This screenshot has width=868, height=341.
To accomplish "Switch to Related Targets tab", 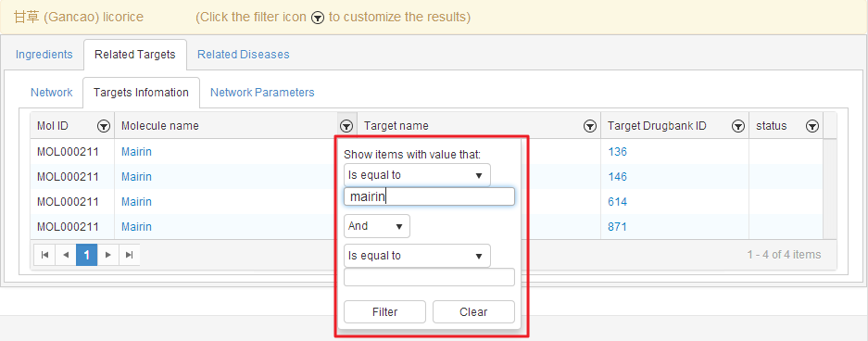I will point(135,55).
